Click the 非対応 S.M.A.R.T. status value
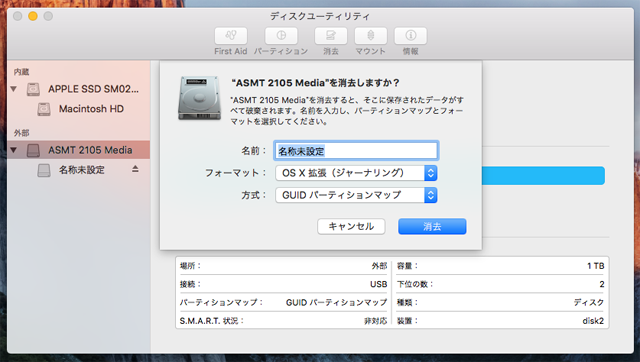Viewport: 640px width, 362px height. 376,321
